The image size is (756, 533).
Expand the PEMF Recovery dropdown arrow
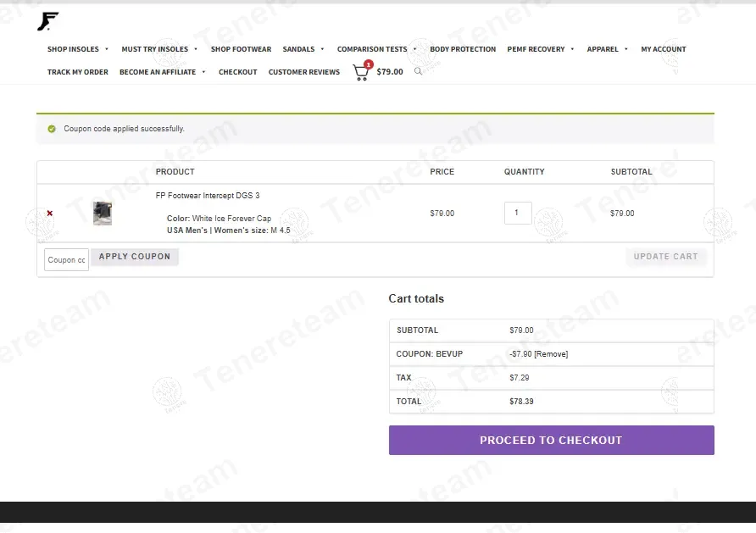coord(572,49)
